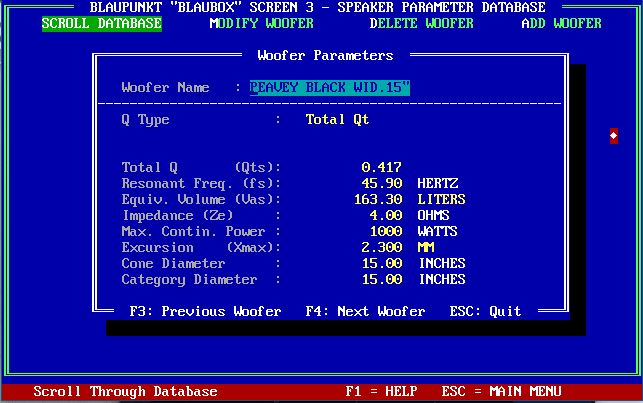Click the Equiv. Volume (Vas) label
This screenshot has height=403, width=643.
(201, 199)
